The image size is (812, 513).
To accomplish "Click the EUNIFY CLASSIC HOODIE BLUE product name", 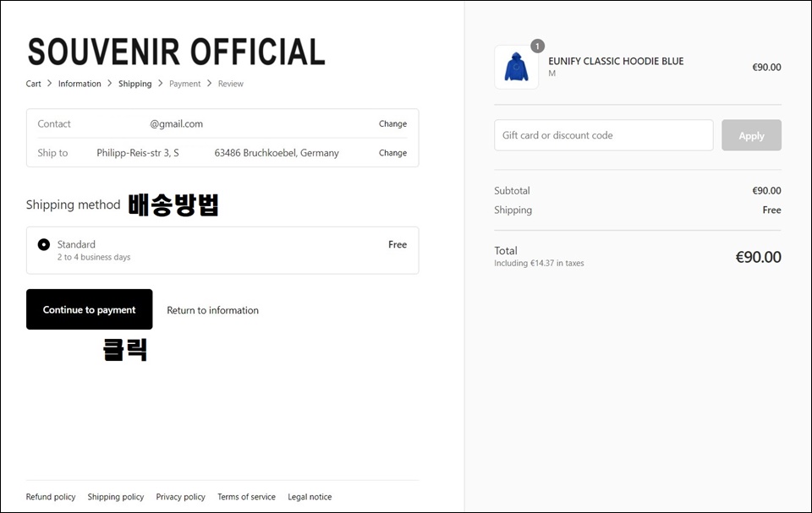I will point(616,61).
